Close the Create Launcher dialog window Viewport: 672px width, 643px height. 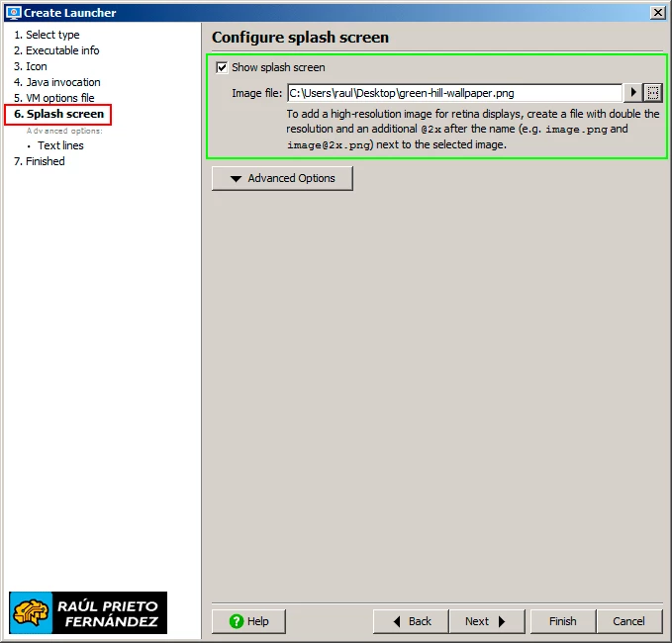click(657, 13)
